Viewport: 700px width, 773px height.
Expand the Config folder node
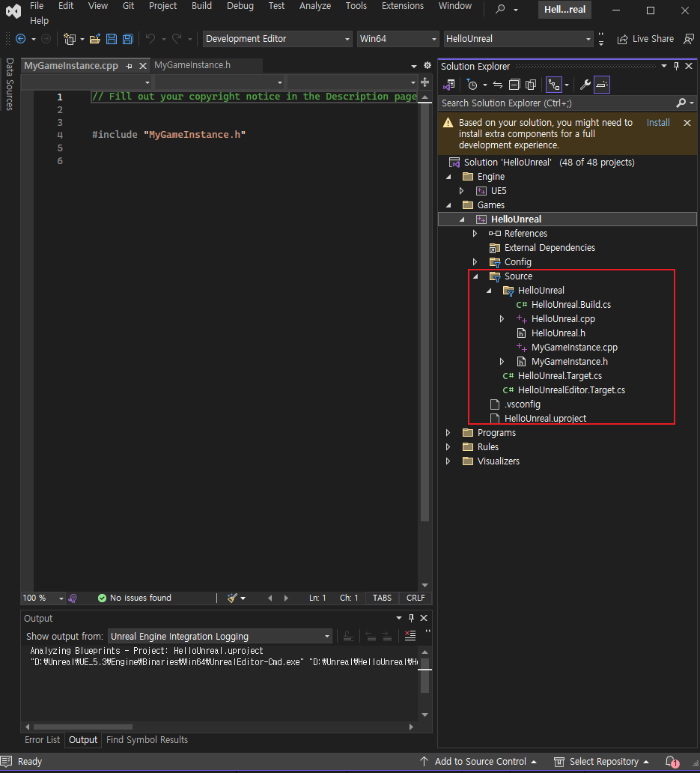coord(475,261)
